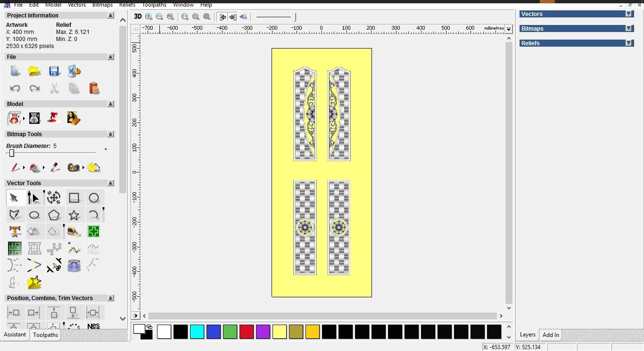
Task: Switch to the Toolpaths tab at bottom left
Action: pyautogui.click(x=45, y=335)
